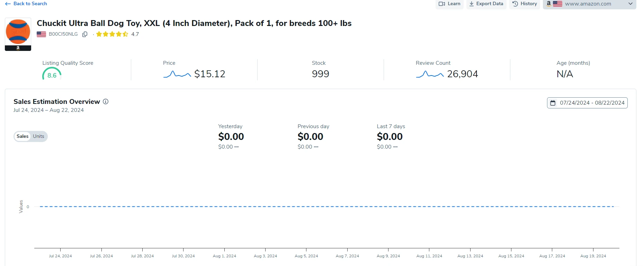Click the Sales Estimation Overview info icon
This screenshot has width=644, height=266.
(x=106, y=101)
